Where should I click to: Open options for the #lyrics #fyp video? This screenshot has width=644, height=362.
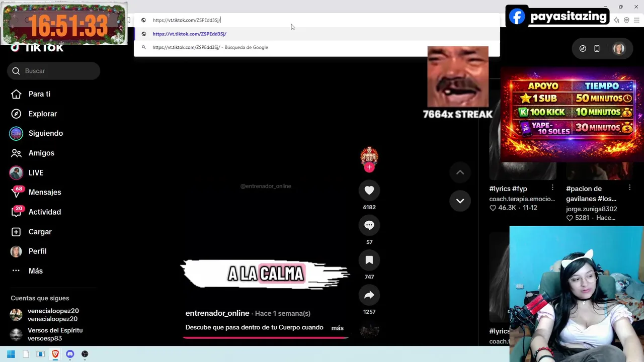click(552, 188)
